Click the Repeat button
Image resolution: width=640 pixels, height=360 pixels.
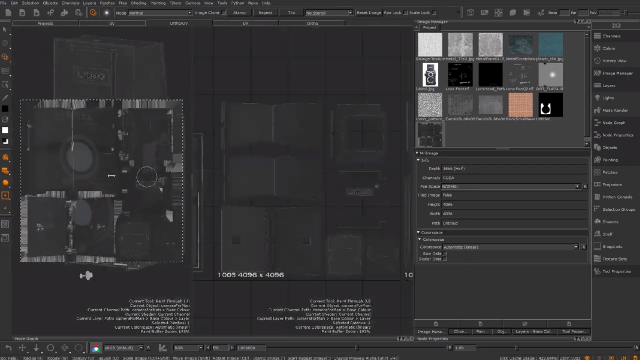tap(265, 13)
